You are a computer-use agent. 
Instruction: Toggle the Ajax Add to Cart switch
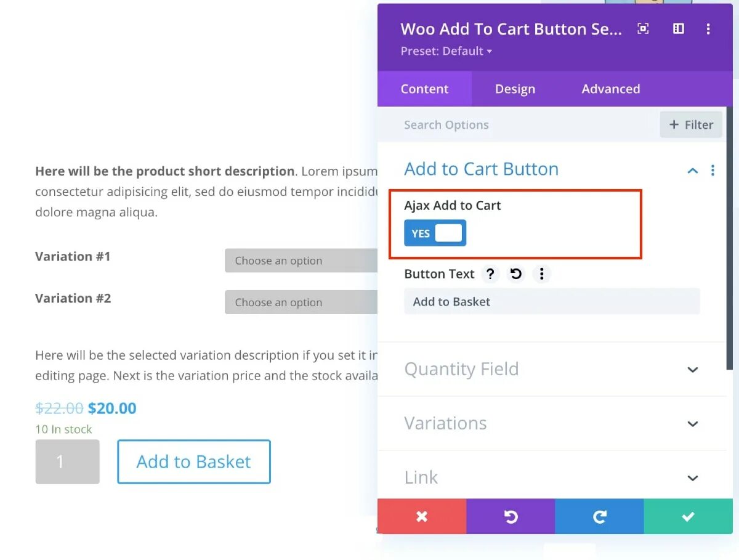(435, 233)
